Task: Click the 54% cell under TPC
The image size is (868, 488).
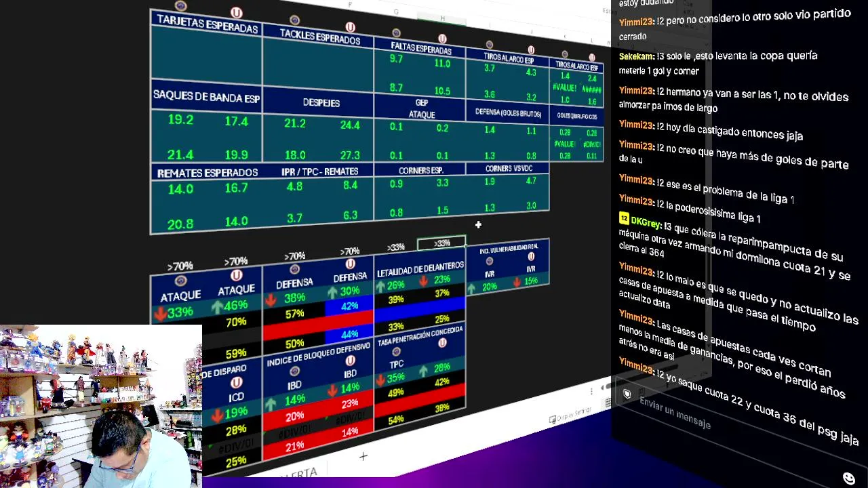Action: tap(396, 420)
